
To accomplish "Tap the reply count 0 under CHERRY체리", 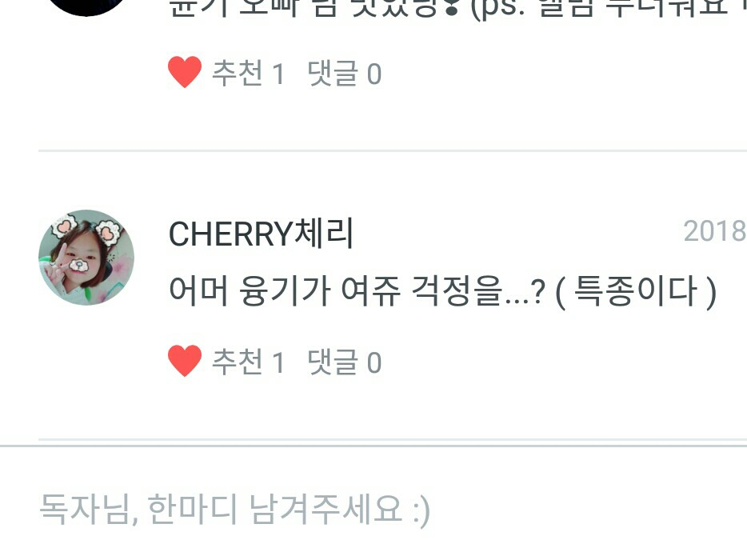I will click(x=374, y=363).
